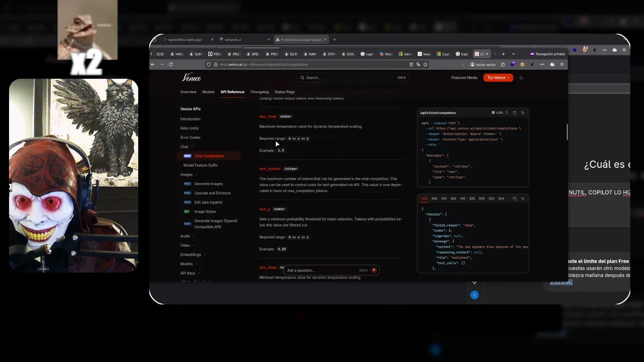The height and width of the screenshot is (362, 644).
Task: Open the Overview tab in docs navigation
Action: point(188,92)
